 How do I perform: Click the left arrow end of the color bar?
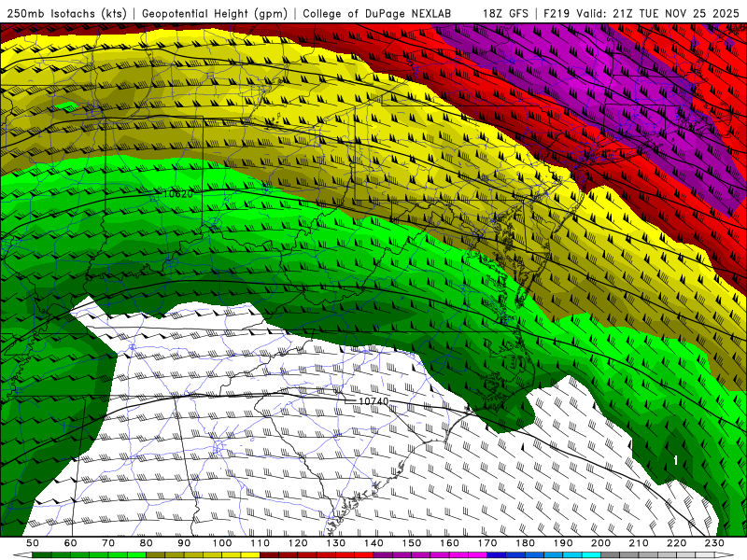[x=22, y=555]
